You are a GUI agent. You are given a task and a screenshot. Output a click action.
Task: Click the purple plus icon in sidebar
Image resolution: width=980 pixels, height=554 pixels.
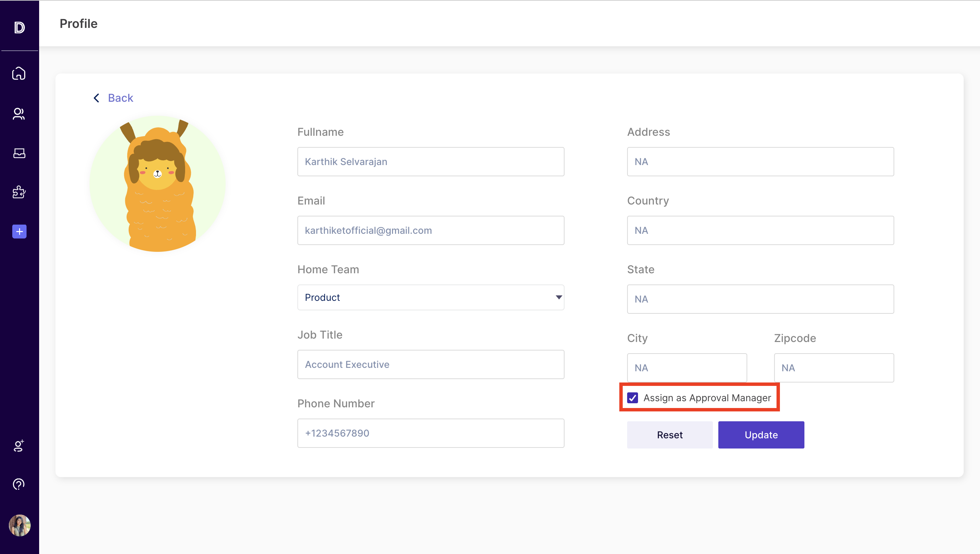point(19,231)
